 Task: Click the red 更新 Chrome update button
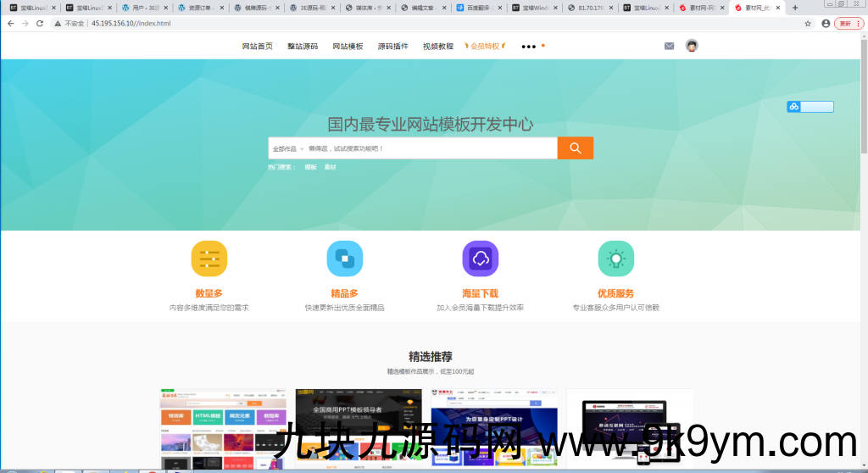pyautogui.click(x=849, y=23)
